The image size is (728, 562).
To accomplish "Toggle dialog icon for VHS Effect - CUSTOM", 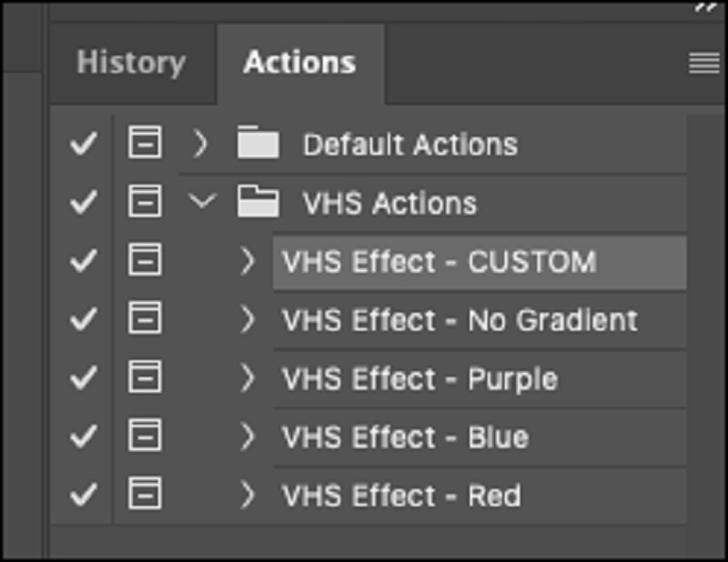I will 145,261.
